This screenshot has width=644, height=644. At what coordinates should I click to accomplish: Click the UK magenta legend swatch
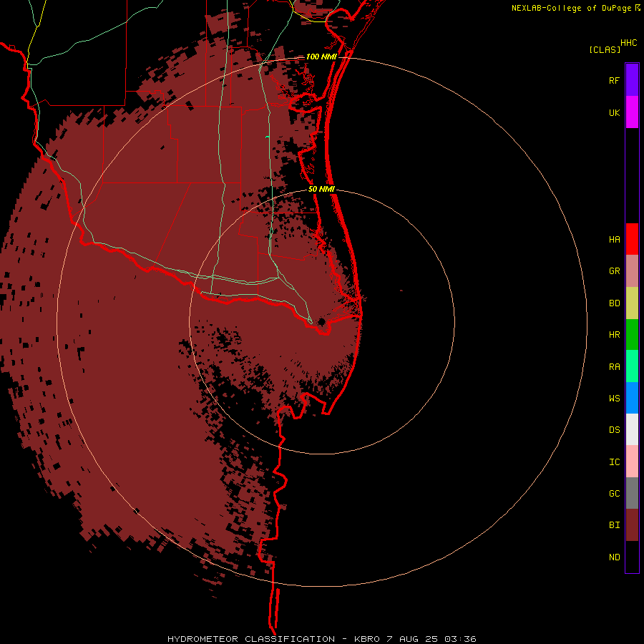coord(632,112)
